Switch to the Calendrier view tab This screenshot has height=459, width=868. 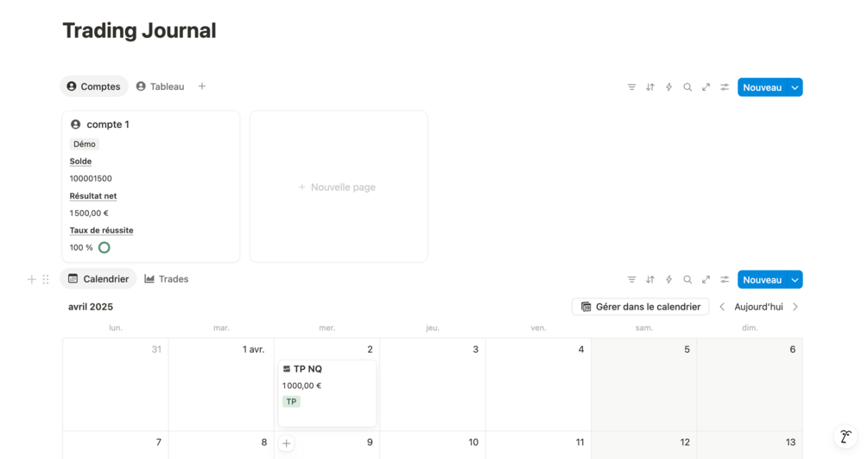point(98,279)
